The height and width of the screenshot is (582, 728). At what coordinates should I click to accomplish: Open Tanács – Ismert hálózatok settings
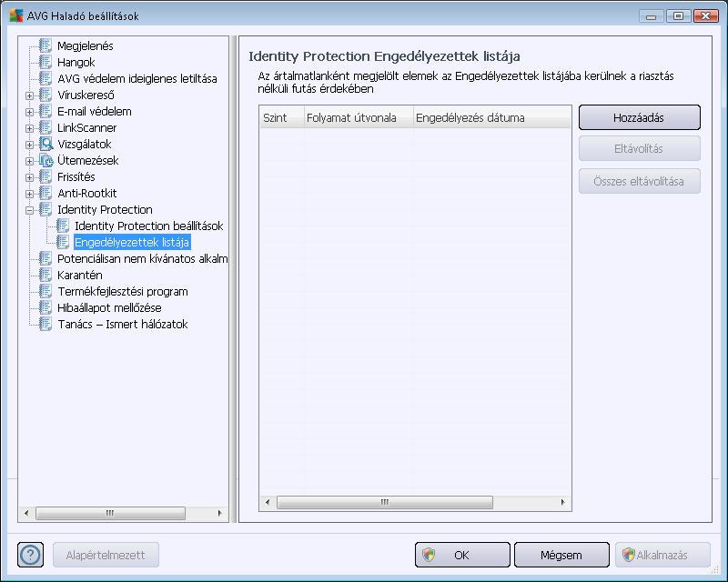[x=123, y=324]
